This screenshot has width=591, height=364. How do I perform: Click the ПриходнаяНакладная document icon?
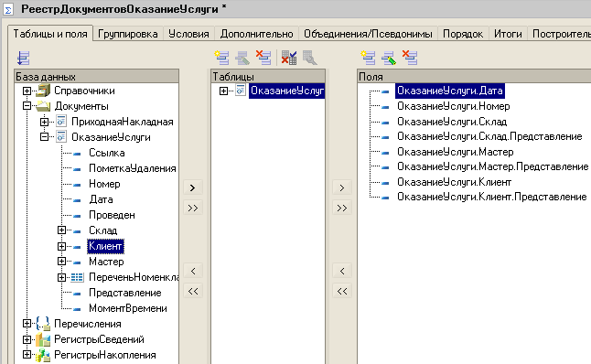coord(61,122)
